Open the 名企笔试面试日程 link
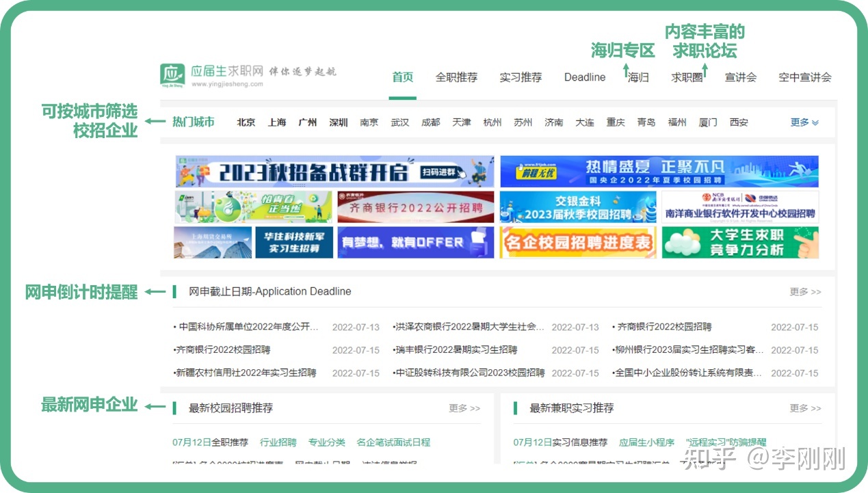 click(x=393, y=442)
